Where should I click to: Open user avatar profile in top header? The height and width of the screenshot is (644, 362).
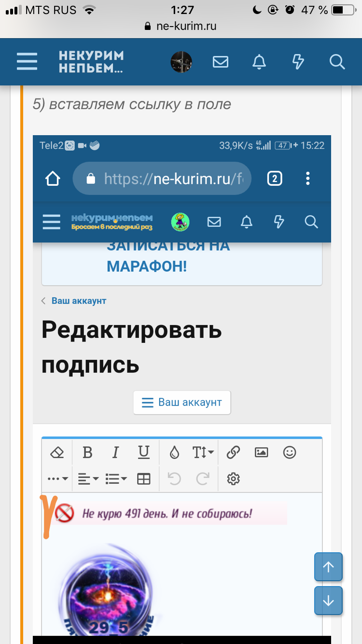181,62
